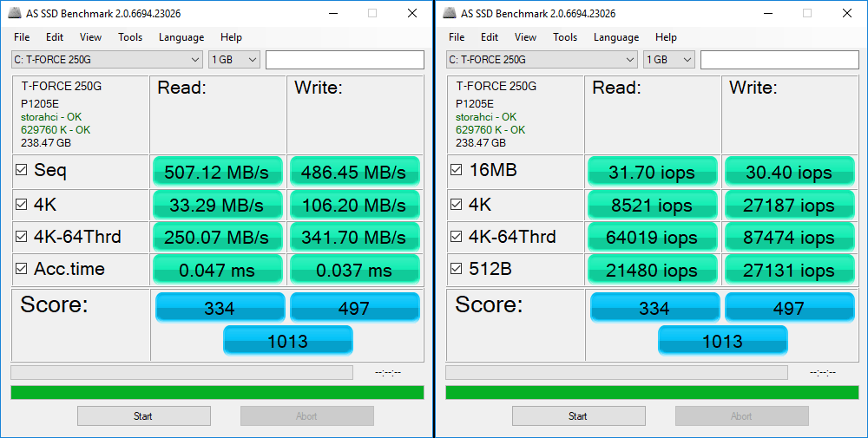
Task: Toggle the 512B test checkbox
Action: pyautogui.click(x=456, y=269)
